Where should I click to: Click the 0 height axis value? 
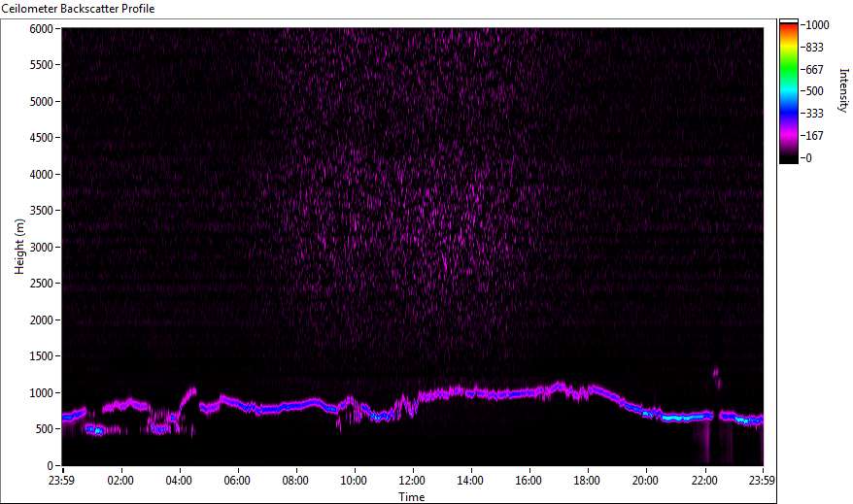51,466
